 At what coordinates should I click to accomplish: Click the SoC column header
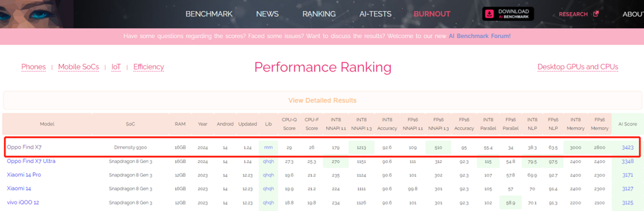[130, 124]
